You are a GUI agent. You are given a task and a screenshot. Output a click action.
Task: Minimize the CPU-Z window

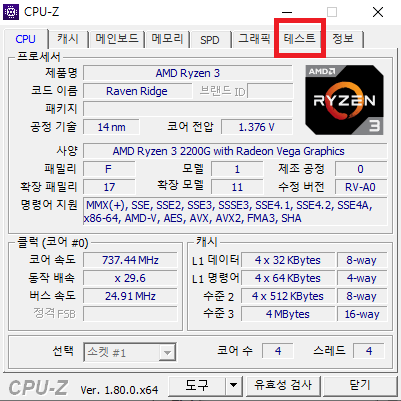click(x=287, y=12)
